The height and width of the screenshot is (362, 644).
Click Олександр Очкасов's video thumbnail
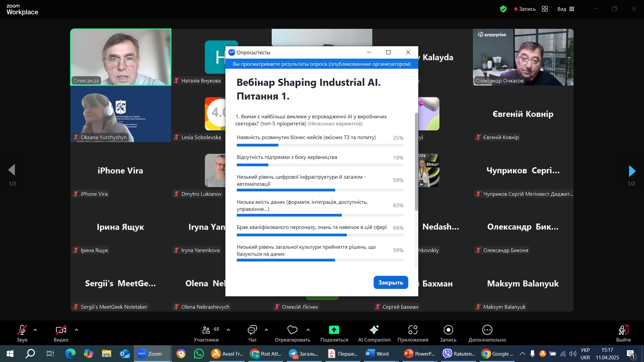[523, 57]
